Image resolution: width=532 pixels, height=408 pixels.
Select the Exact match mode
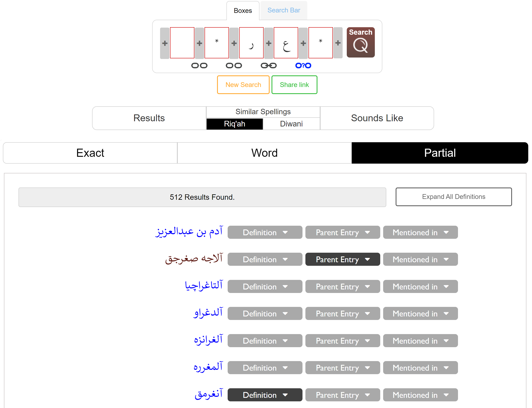coord(90,153)
